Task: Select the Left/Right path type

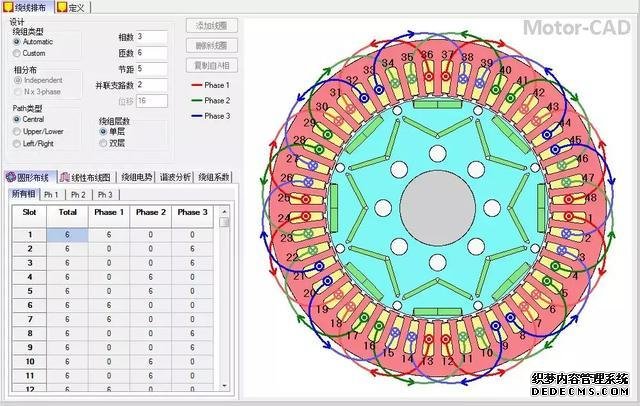Action: tap(17, 141)
